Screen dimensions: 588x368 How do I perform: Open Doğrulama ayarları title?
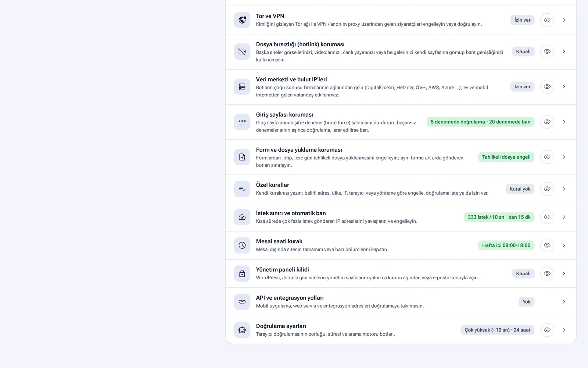click(281, 326)
